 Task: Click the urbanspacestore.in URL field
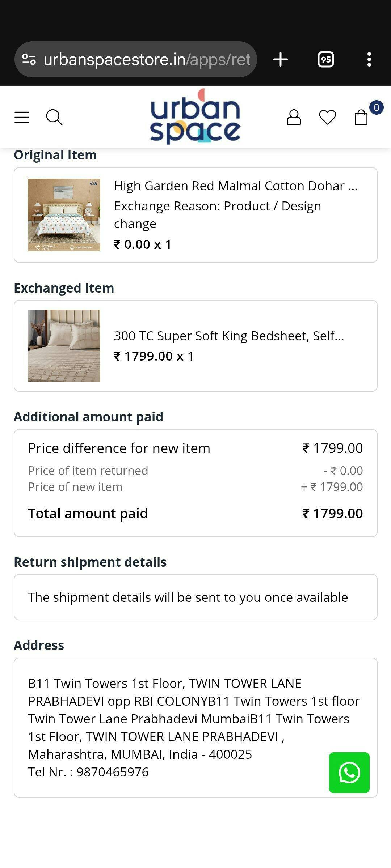(x=147, y=59)
